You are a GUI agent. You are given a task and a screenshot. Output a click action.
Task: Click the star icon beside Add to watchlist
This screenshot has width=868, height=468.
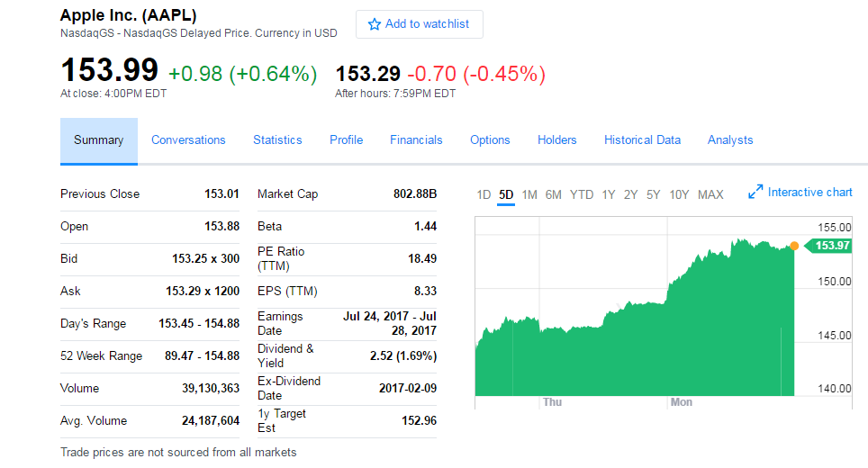[375, 24]
